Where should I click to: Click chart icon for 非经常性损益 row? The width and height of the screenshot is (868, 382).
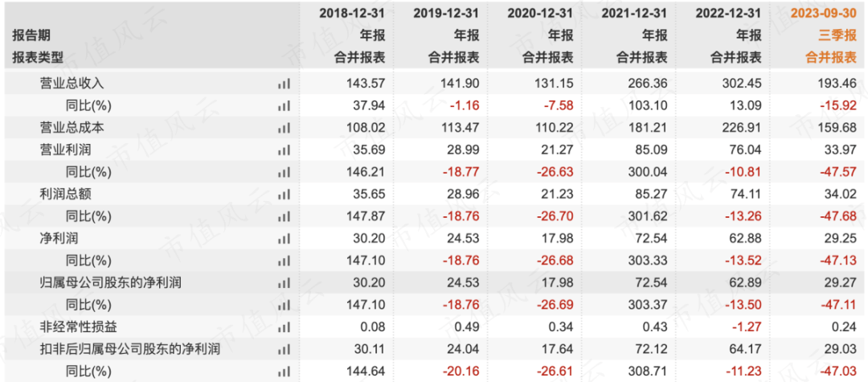click(x=284, y=327)
